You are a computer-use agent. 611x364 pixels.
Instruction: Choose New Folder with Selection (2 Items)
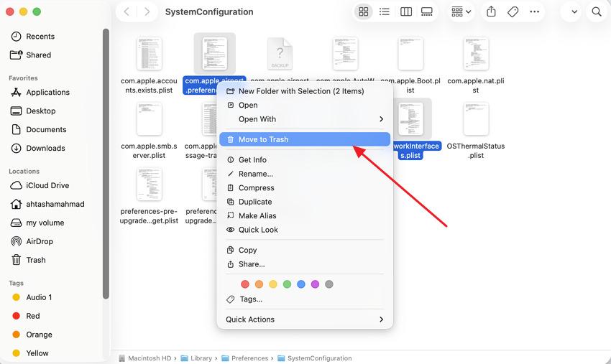305,91
